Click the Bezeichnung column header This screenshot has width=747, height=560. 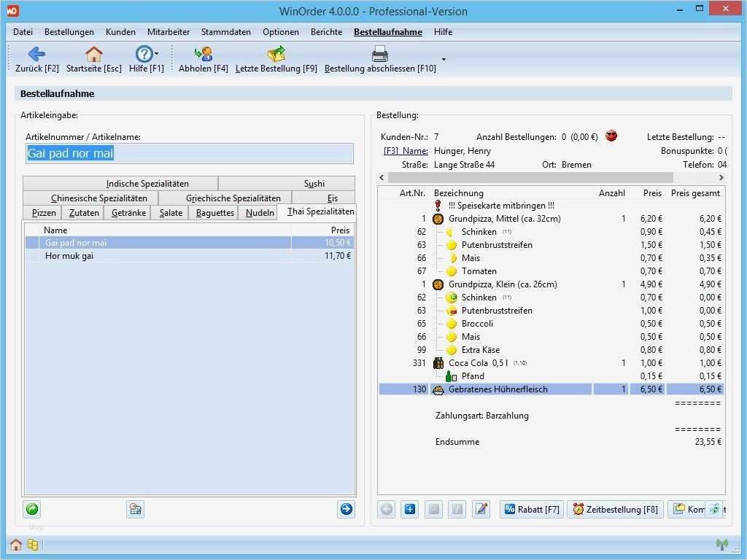click(x=458, y=192)
